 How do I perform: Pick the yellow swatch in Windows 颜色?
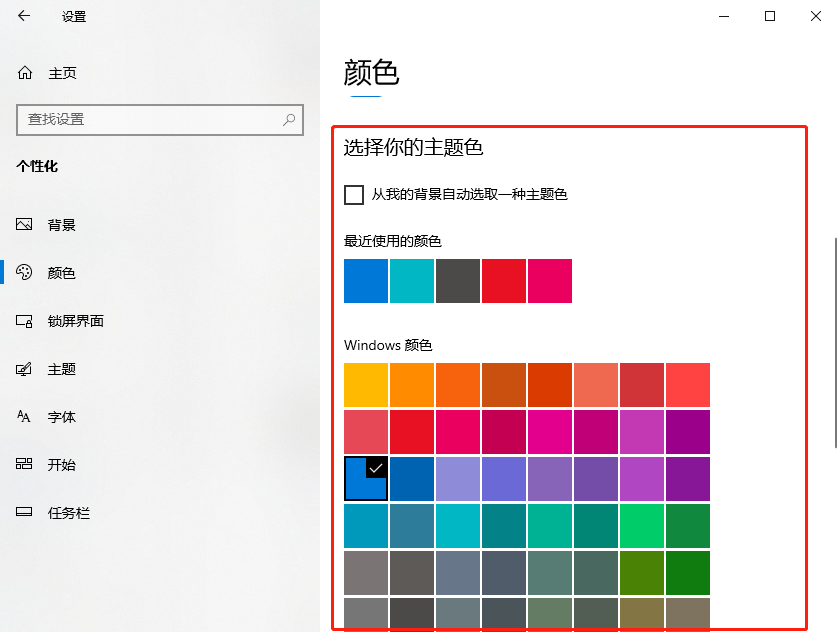365,385
